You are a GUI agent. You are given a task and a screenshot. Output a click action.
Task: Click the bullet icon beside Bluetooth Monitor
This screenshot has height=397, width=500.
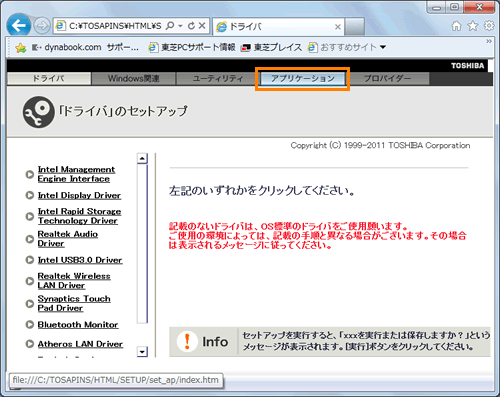30,325
